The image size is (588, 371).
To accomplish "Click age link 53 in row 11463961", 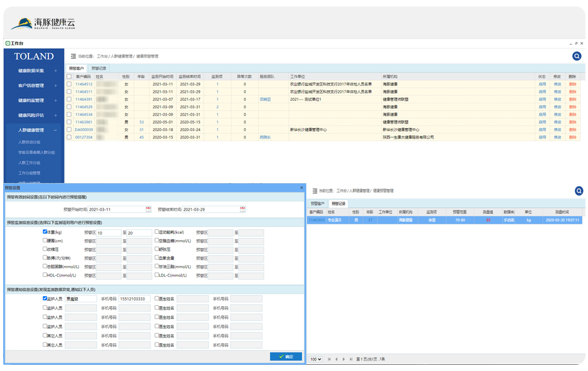I will click(x=141, y=122).
